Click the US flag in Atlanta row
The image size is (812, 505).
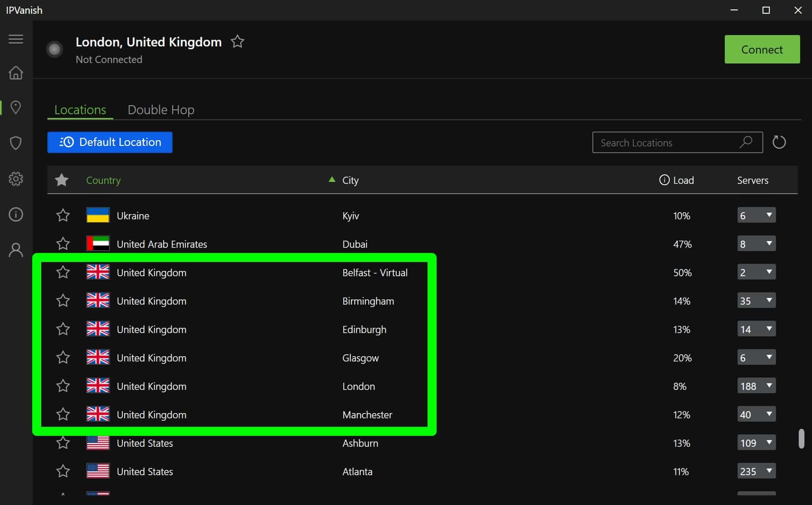pos(98,471)
